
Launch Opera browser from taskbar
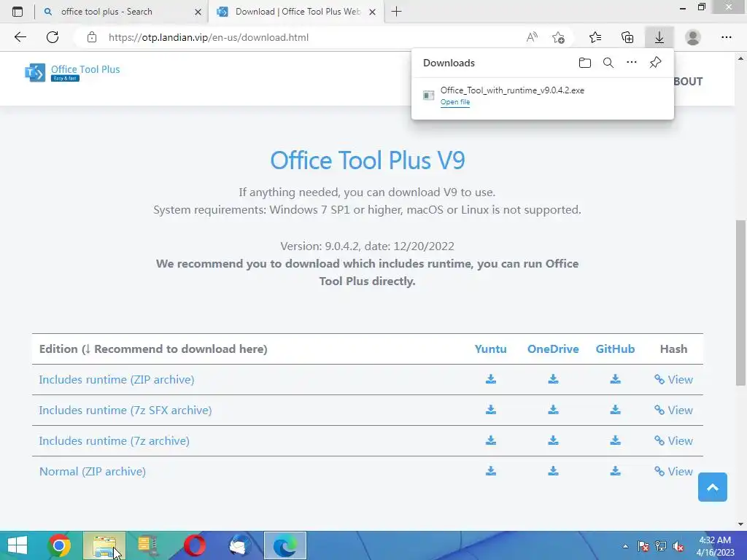pyautogui.click(x=195, y=545)
